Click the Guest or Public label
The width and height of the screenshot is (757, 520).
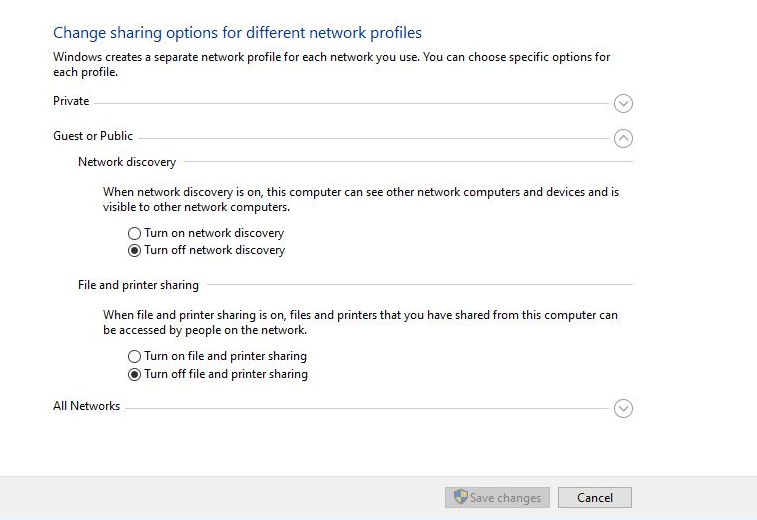93,136
